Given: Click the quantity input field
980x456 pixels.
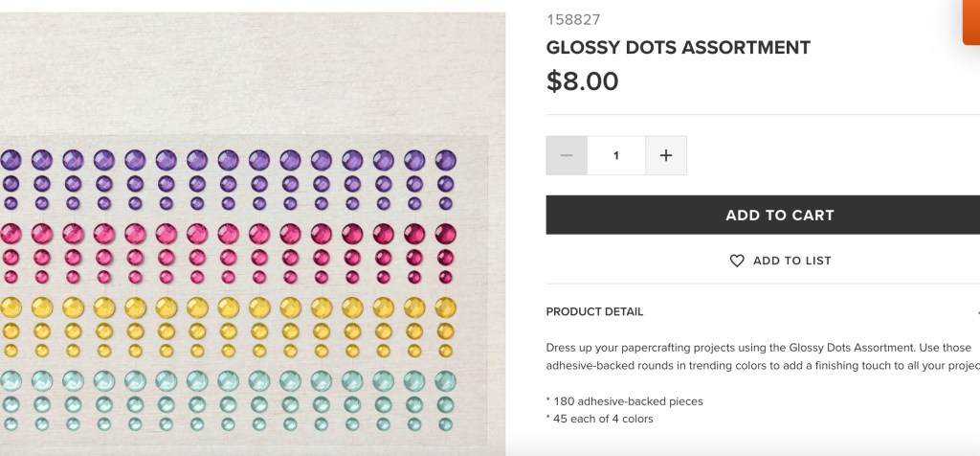Looking at the screenshot, I should pyautogui.click(x=616, y=155).
